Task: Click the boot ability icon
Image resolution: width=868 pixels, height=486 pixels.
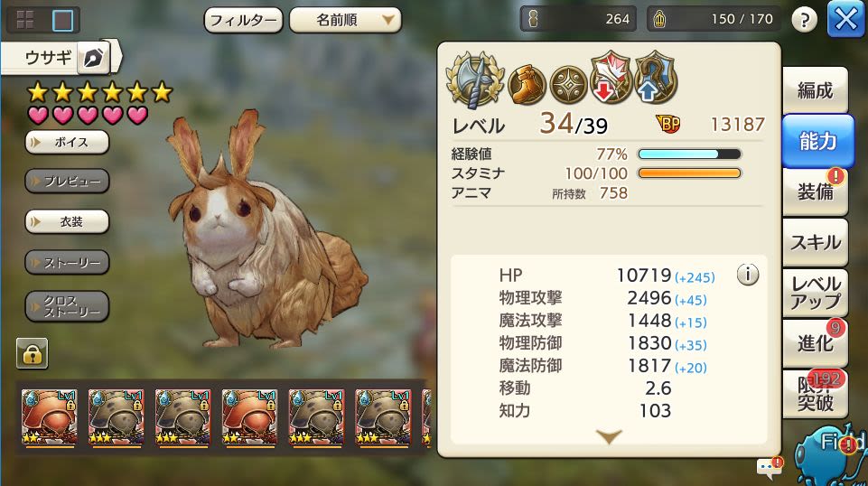Action: (x=527, y=85)
